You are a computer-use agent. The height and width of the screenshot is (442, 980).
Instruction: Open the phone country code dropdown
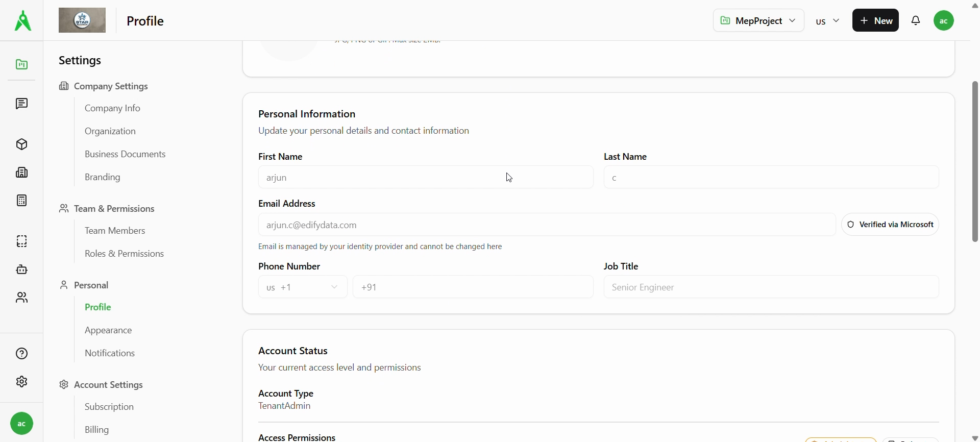point(303,287)
